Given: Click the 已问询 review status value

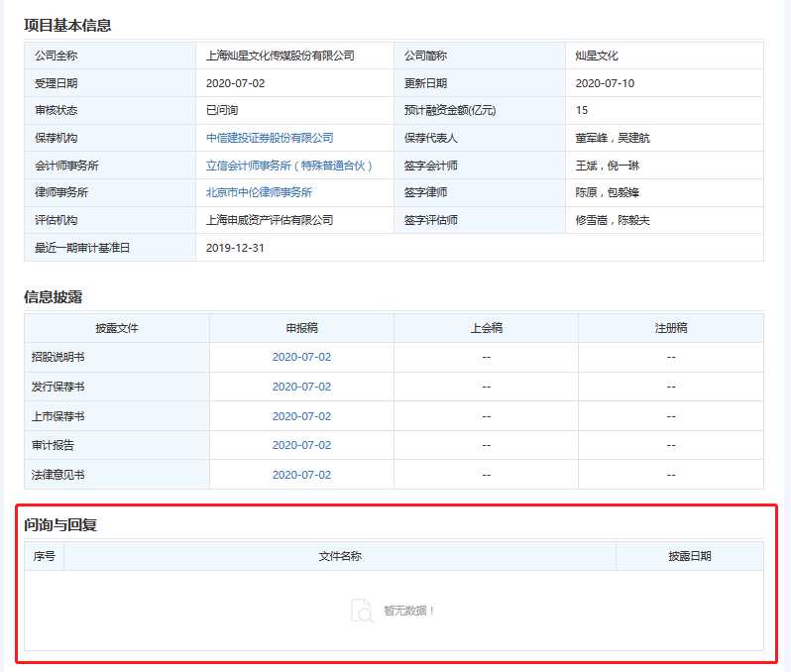Looking at the screenshot, I should (222, 110).
